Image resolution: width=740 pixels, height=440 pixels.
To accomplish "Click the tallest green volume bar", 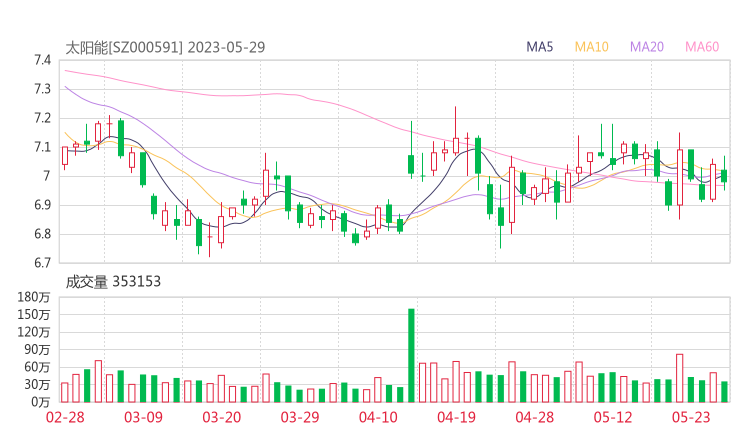I will pyautogui.click(x=411, y=355).
